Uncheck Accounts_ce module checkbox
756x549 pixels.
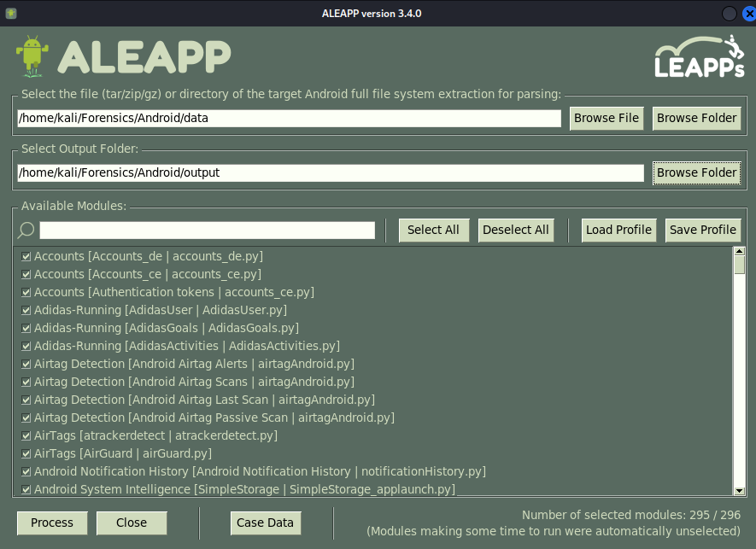(26, 274)
